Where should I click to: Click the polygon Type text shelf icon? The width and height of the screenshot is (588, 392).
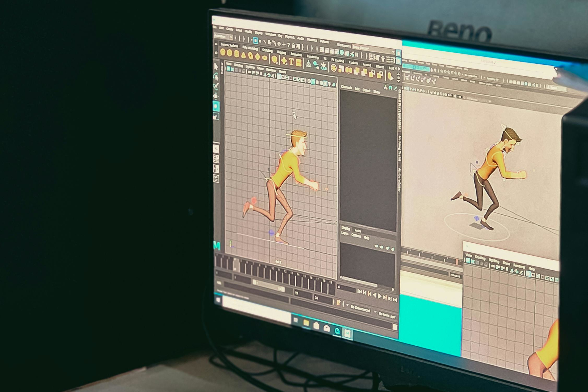[x=291, y=62]
